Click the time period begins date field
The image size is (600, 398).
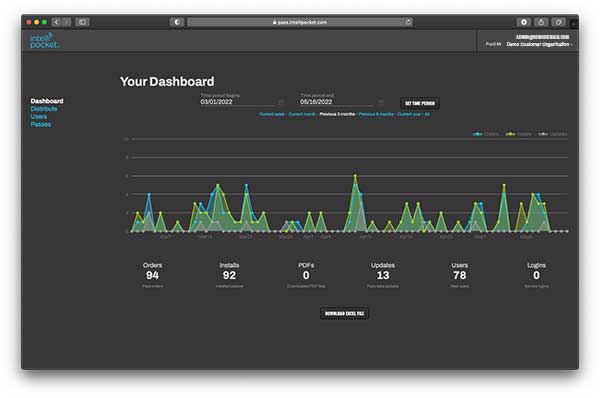[237, 102]
